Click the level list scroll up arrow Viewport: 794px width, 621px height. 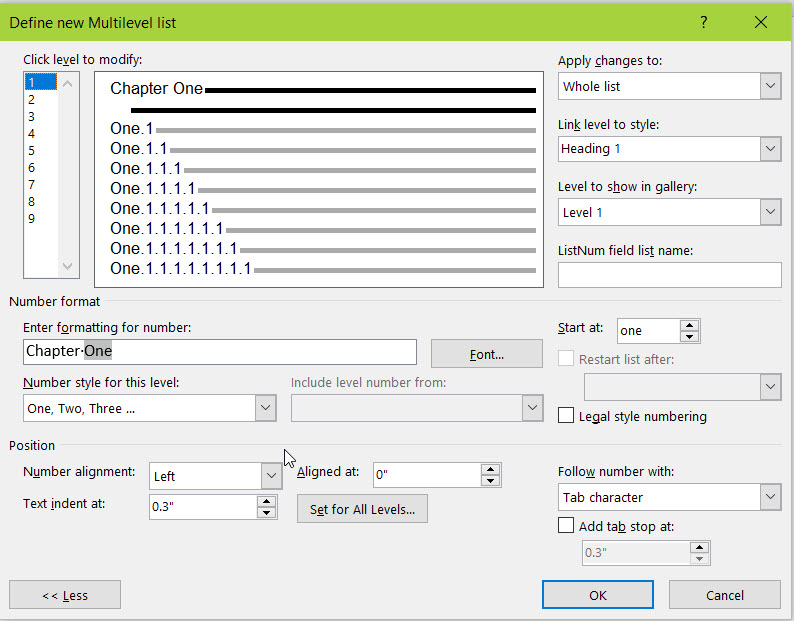[x=67, y=84]
